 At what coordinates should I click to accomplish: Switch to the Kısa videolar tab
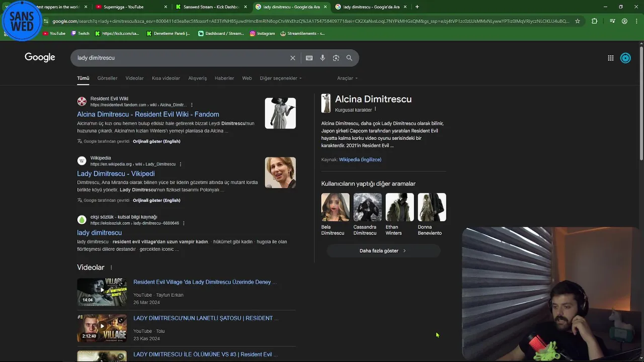[166, 78]
